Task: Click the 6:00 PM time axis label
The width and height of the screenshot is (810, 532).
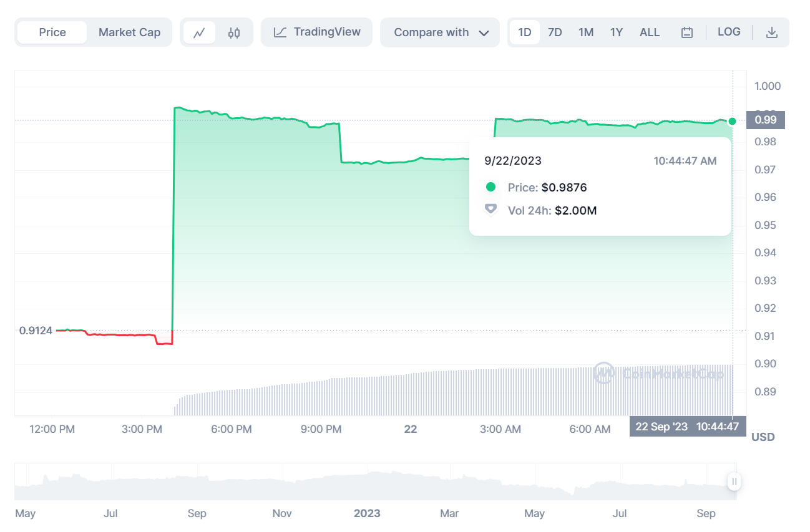Action: 232,429
